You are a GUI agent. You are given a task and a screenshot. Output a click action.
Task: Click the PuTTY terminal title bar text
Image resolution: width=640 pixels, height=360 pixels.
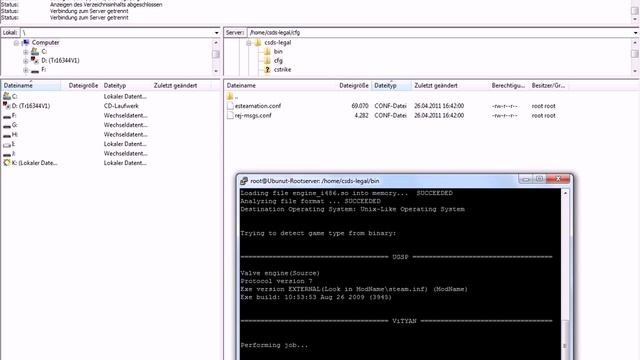315,181
